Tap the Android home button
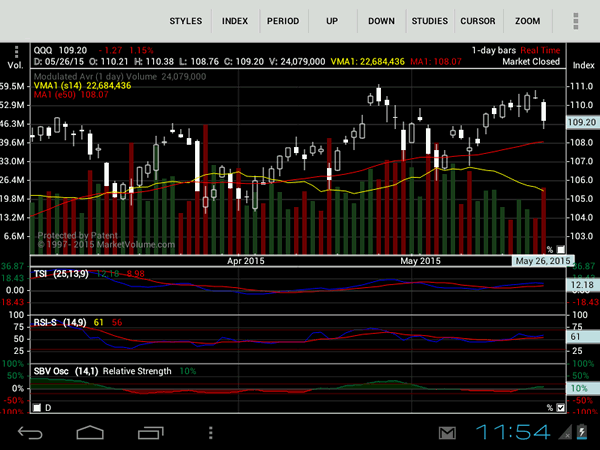This screenshot has width=600, height=450. pyautogui.click(x=90, y=432)
